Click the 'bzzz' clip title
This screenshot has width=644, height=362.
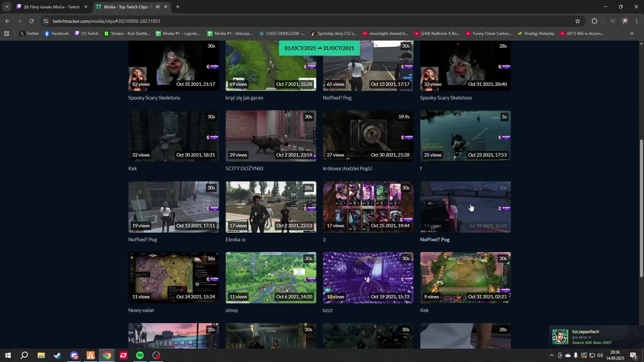pos(328,310)
